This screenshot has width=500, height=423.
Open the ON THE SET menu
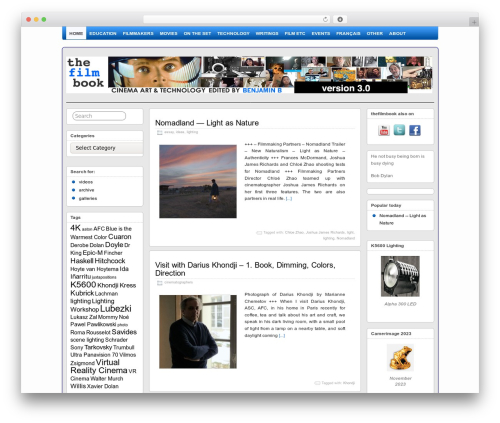197,33
